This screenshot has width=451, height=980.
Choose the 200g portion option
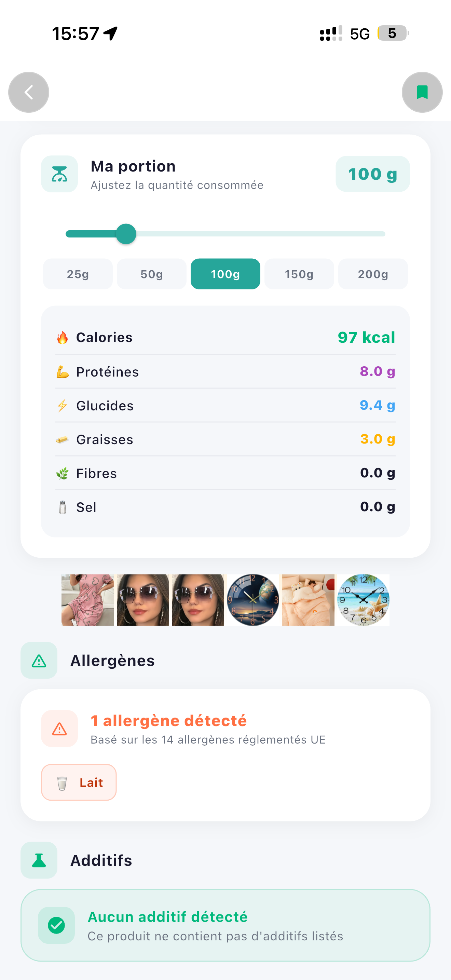pyautogui.click(x=373, y=274)
